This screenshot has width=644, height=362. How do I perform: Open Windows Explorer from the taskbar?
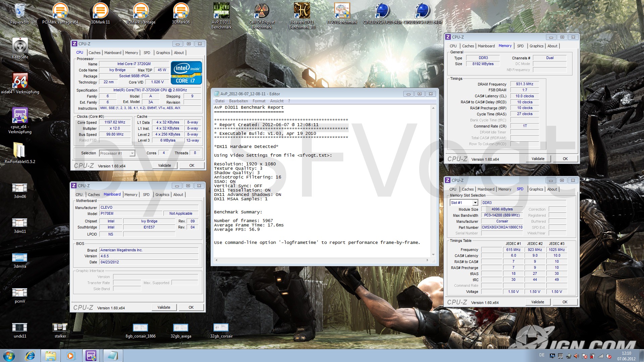pyautogui.click(x=50, y=356)
